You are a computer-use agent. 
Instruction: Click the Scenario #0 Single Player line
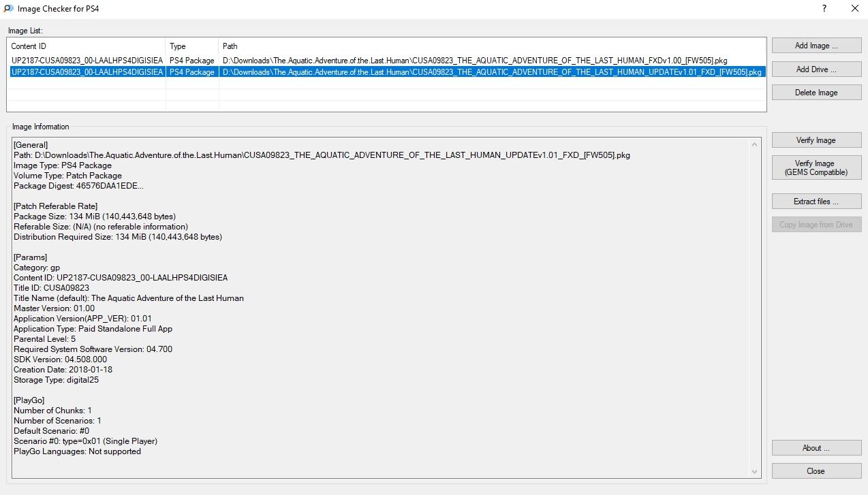(86, 441)
